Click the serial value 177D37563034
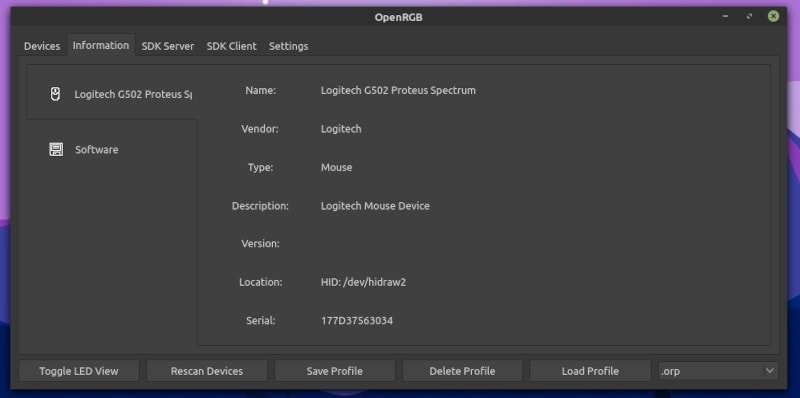 click(357, 321)
